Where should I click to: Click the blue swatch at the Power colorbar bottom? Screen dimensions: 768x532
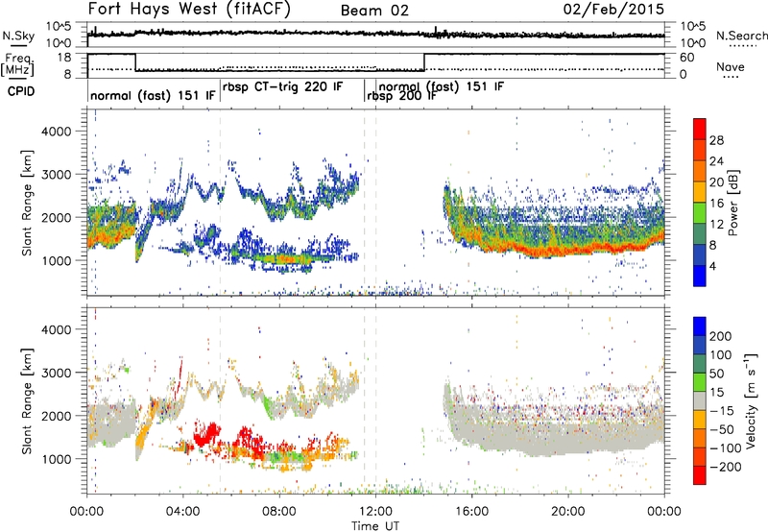click(700, 276)
